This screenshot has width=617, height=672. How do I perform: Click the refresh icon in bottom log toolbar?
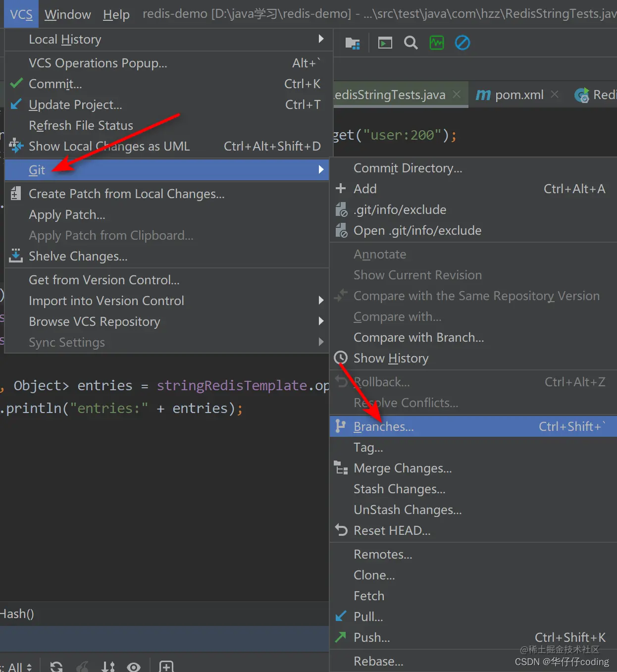click(x=56, y=667)
